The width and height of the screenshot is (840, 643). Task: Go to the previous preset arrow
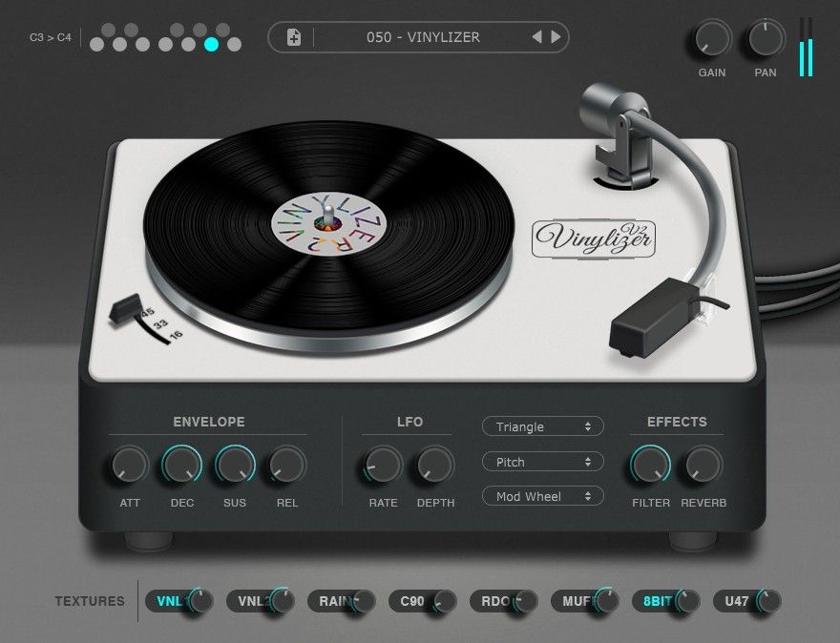[x=536, y=37]
